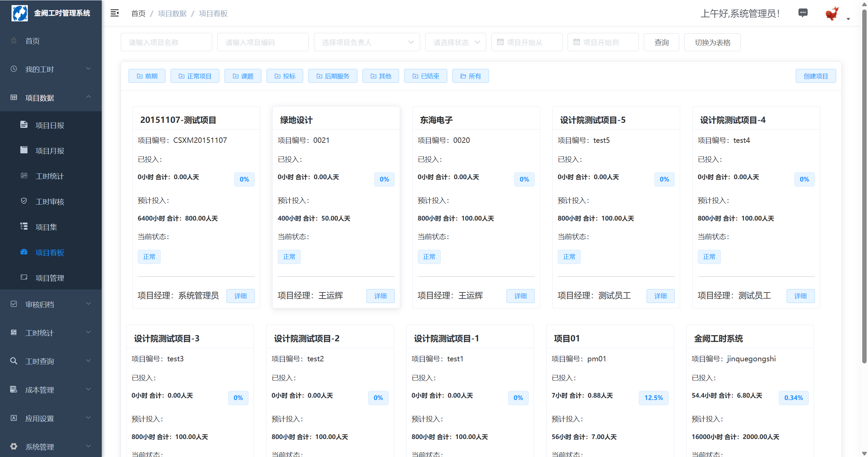Viewport: 868px width, 457px height.
Task: Open 项目月报 in the sidebar
Action: click(x=50, y=151)
